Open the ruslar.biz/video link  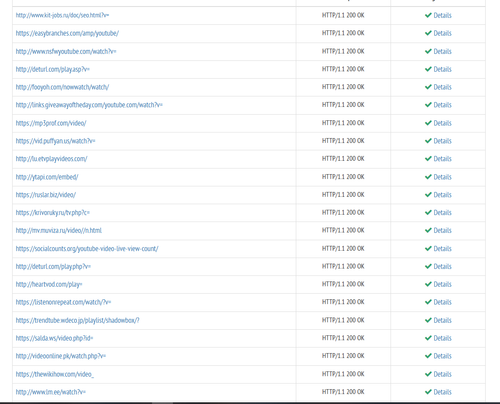46,195
